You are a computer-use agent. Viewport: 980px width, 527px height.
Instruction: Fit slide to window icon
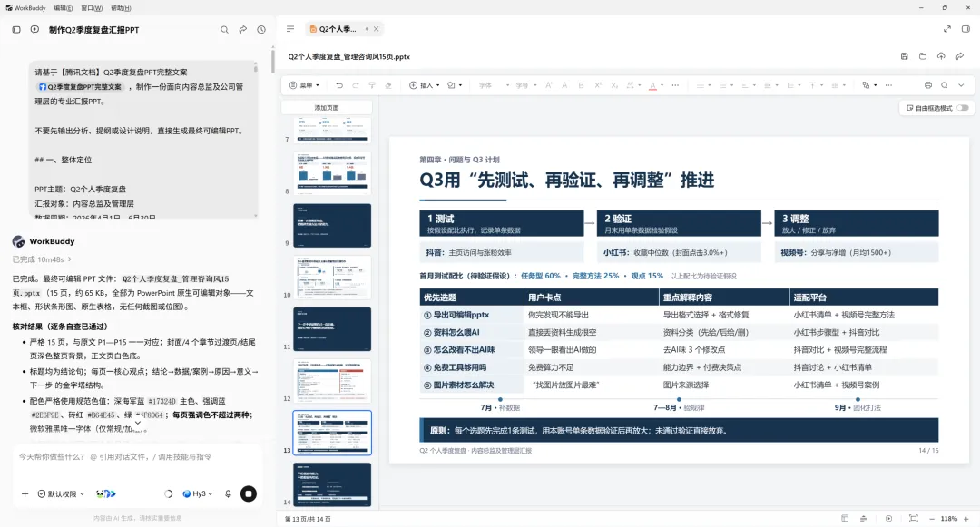913,518
